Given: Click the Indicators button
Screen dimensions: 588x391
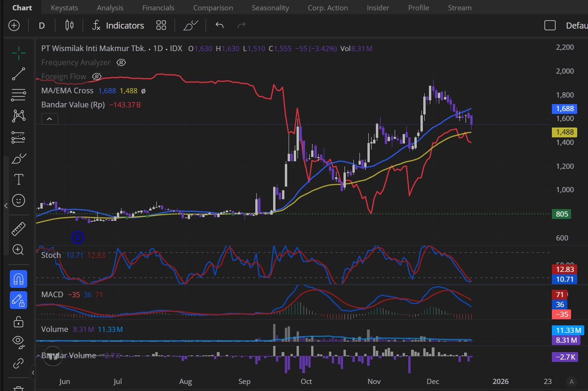Looking at the screenshot, I should [118, 25].
